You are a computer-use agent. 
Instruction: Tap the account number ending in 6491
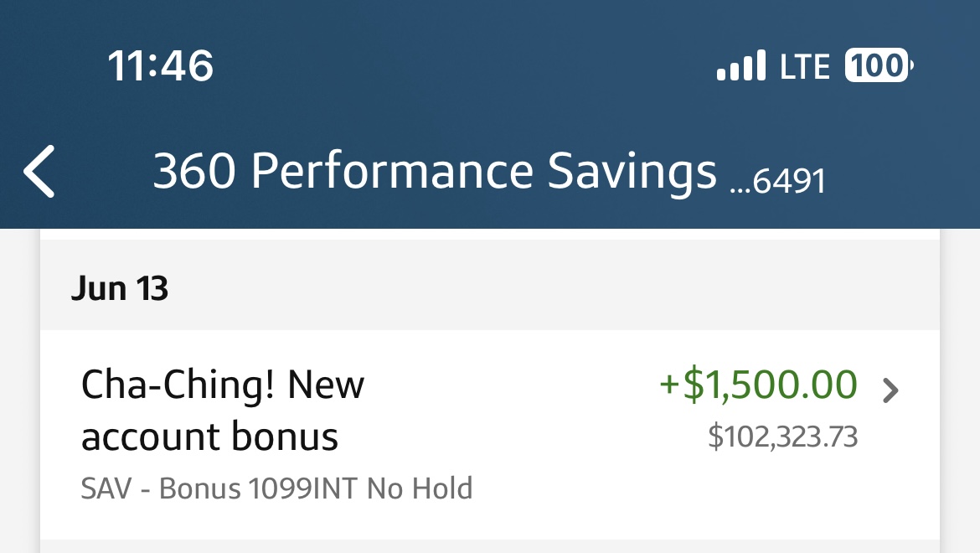coord(777,181)
